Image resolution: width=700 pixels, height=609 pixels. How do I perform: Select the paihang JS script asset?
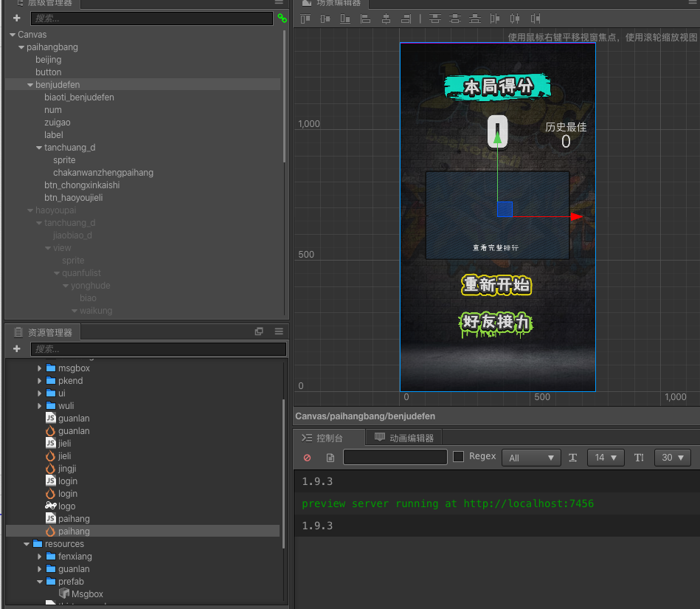(x=68, y=519)
